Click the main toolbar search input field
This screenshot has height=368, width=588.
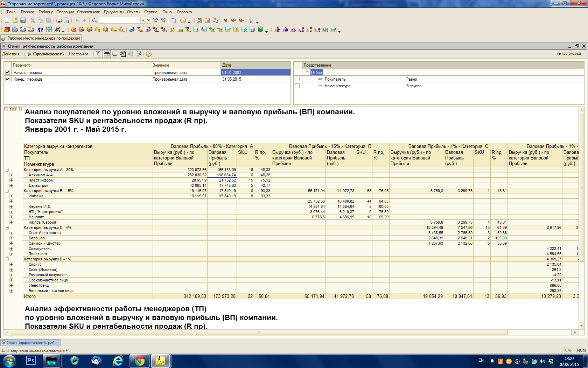120,20
